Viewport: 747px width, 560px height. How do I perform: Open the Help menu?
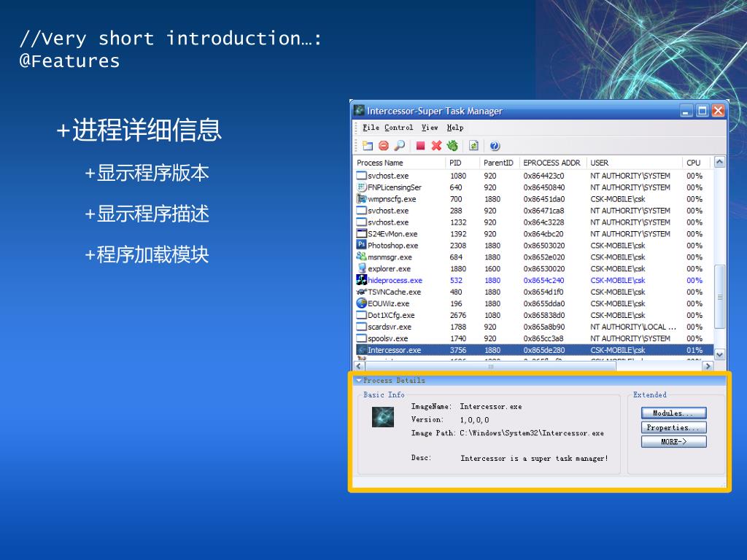click(455, 128)
